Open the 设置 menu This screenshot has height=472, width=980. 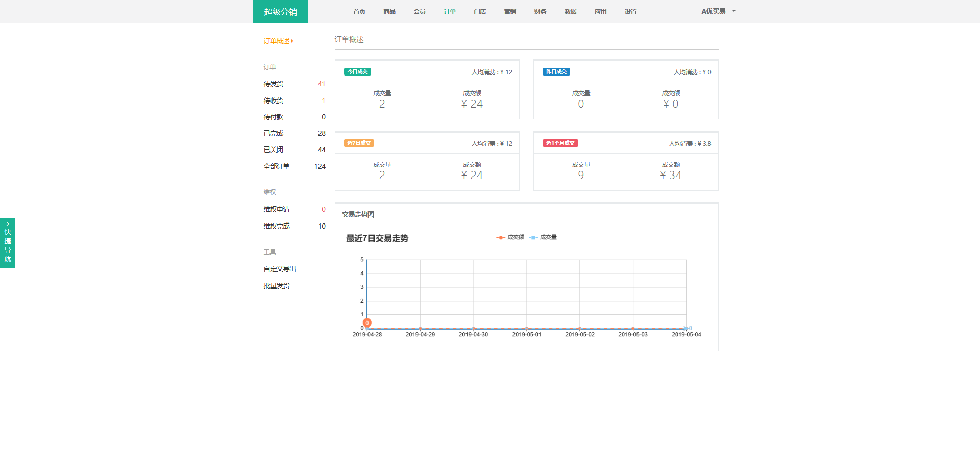click(630, 12)
